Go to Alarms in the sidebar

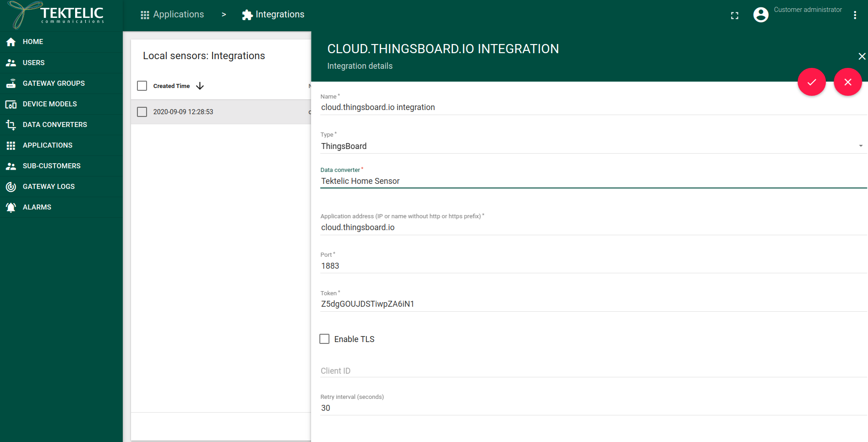pyautogui.click(x=37, y=207)
